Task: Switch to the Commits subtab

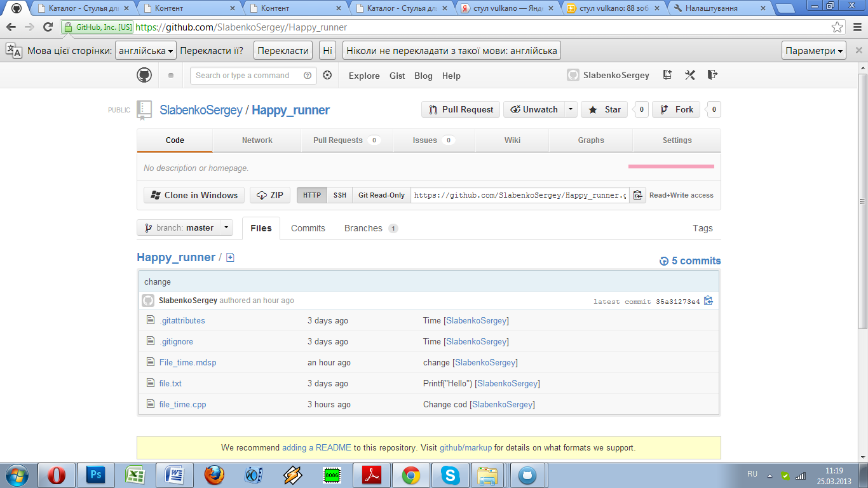Action: 308,228
